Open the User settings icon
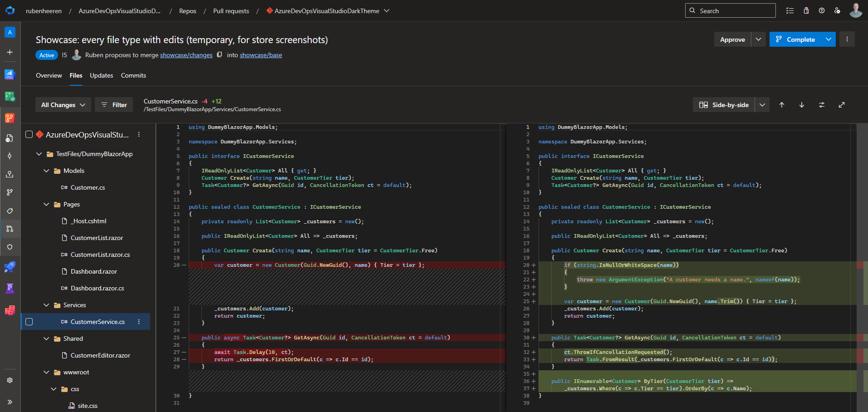868x412 pixels. (x=837, y=10)
